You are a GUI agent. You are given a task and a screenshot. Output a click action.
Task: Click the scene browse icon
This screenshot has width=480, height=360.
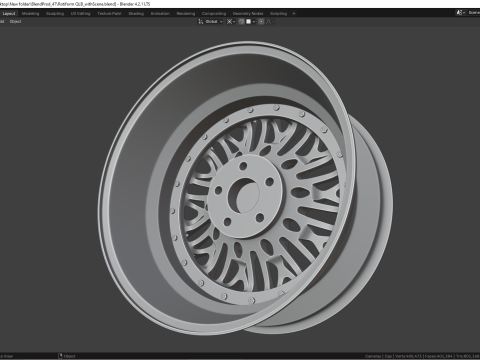pos(461,13)
